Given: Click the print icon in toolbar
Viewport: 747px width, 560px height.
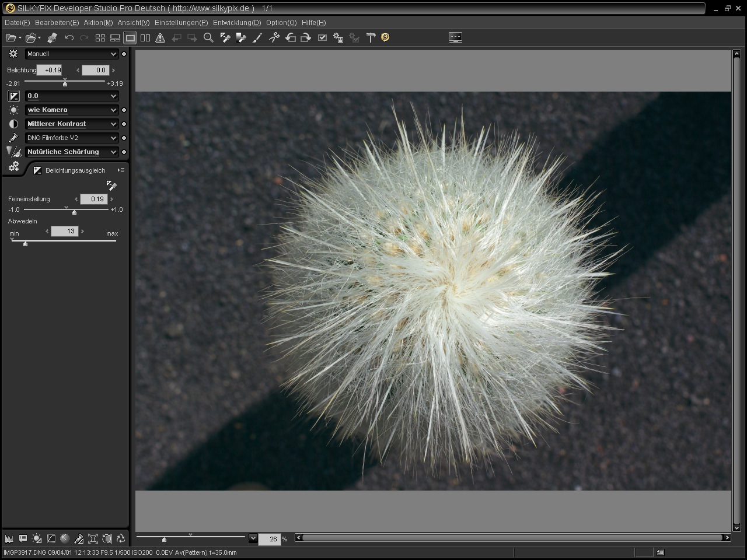Looking at the screenshot, I should pos(52,38).
